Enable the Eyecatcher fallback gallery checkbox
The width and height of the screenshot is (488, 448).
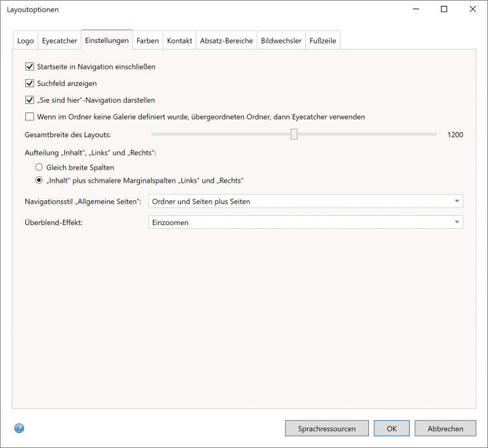click(29, 117)
